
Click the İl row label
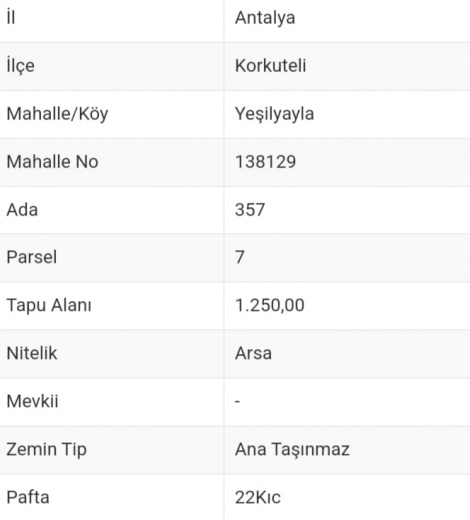point(11,17)
